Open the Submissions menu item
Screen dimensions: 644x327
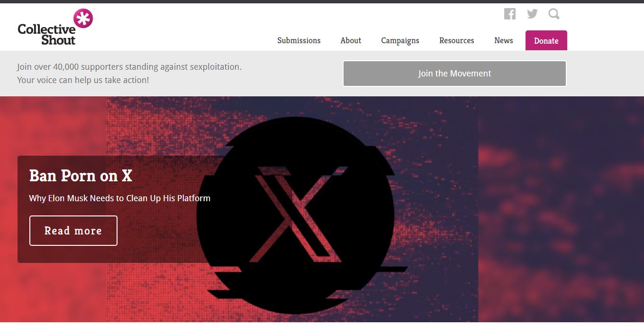[x=299, y=40]
